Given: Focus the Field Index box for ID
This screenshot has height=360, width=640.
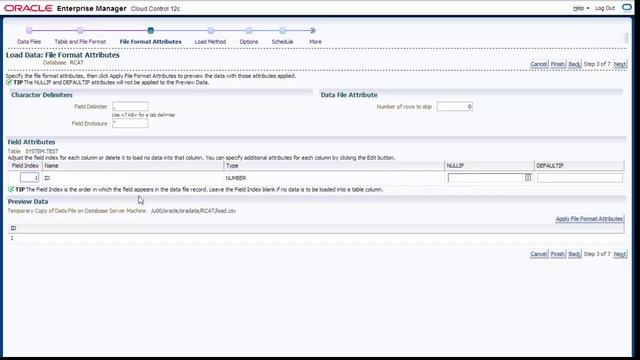Looking at the screenshot, I should coord(29,178).
